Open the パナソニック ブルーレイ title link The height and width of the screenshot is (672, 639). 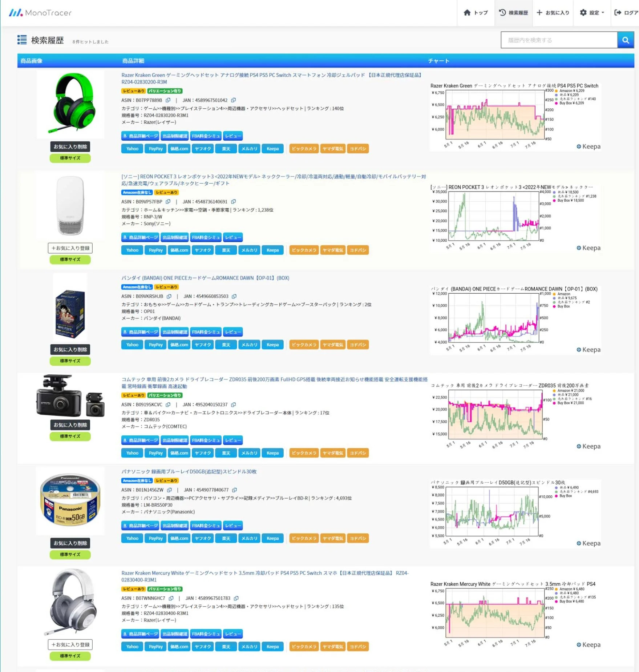point(189,471)
